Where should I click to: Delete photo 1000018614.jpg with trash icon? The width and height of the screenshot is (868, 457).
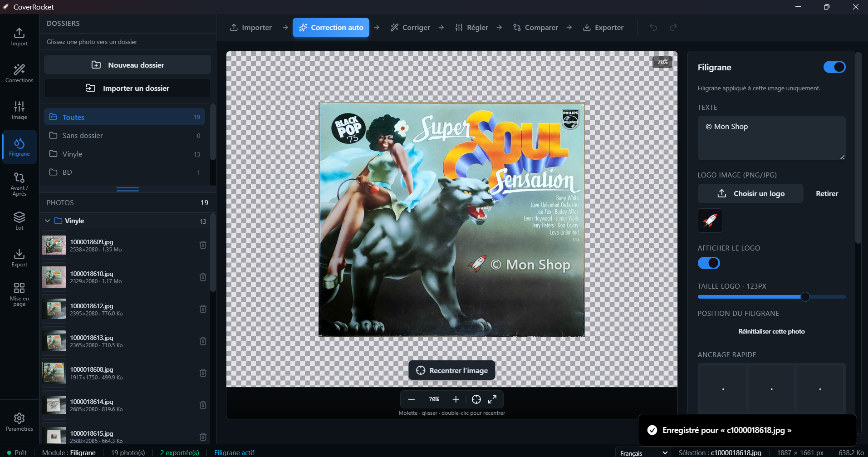pos(203,405)
